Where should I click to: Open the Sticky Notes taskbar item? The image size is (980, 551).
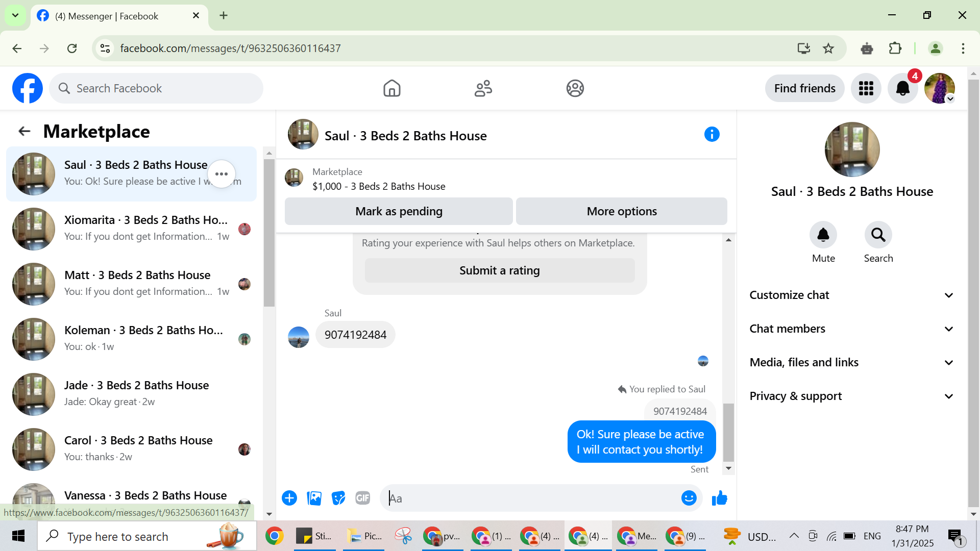click(313, 536)
